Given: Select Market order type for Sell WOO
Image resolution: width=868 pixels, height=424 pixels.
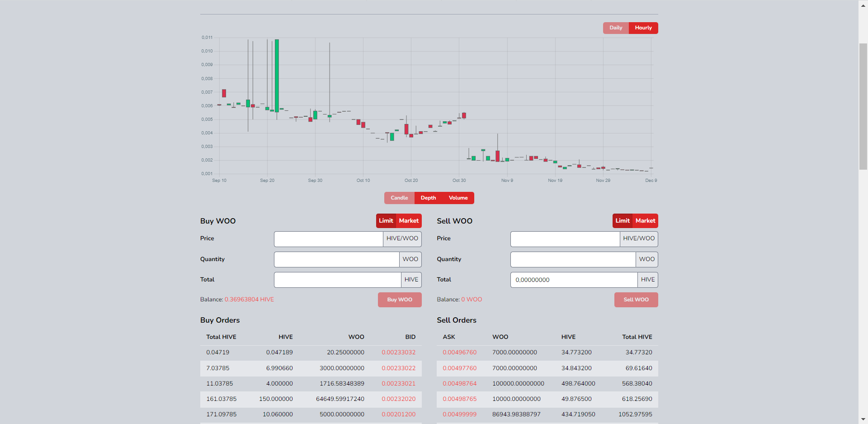Looking at the screenshot, I should click(645, 221).
